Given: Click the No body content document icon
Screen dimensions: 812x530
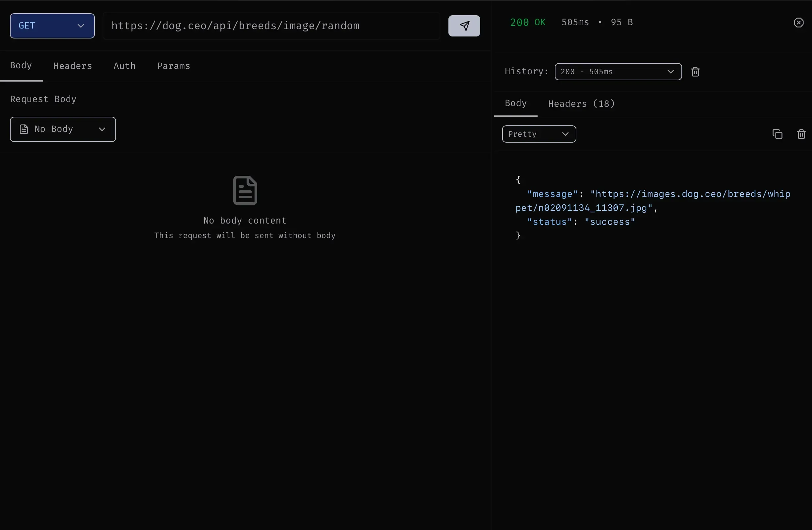Looking at the screenshot, I should tap(245, 190).
